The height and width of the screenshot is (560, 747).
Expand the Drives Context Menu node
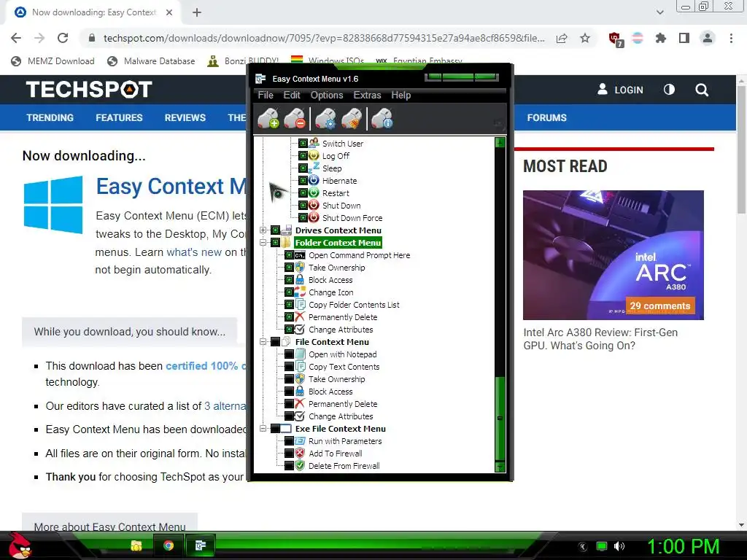263,230
